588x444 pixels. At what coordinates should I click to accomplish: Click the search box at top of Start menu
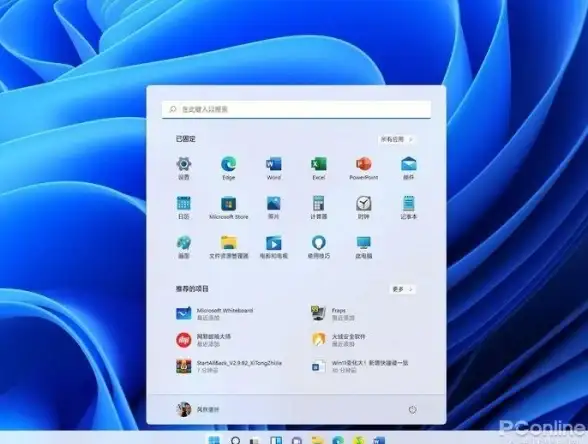[x=296, y=110]
